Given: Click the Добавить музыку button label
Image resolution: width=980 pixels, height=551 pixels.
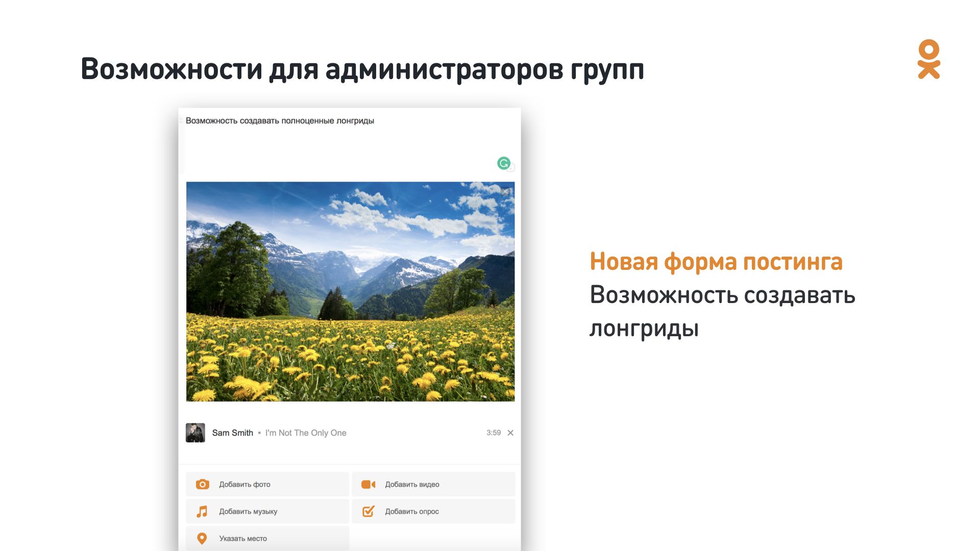Looking at the screenshot, I should point(248,511).
